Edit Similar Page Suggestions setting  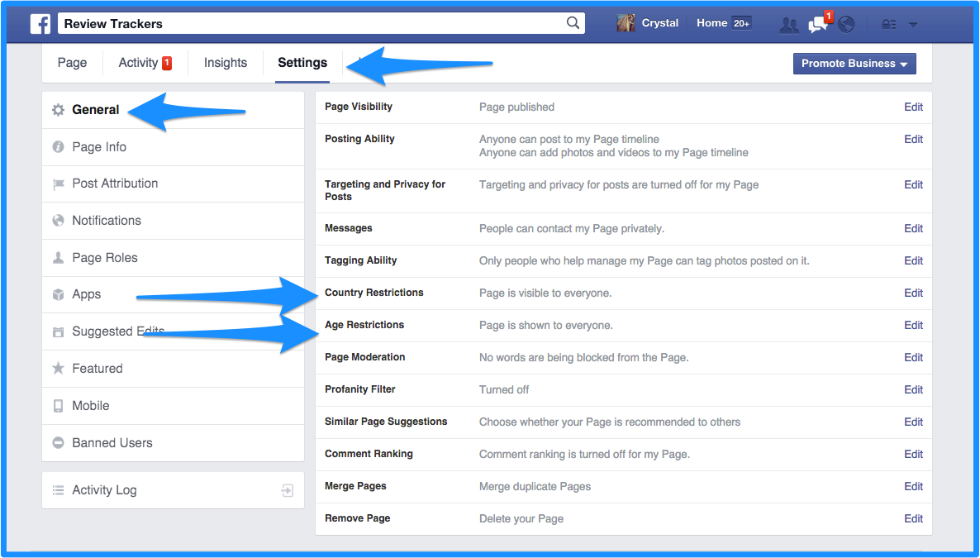(x=913, y=422)
